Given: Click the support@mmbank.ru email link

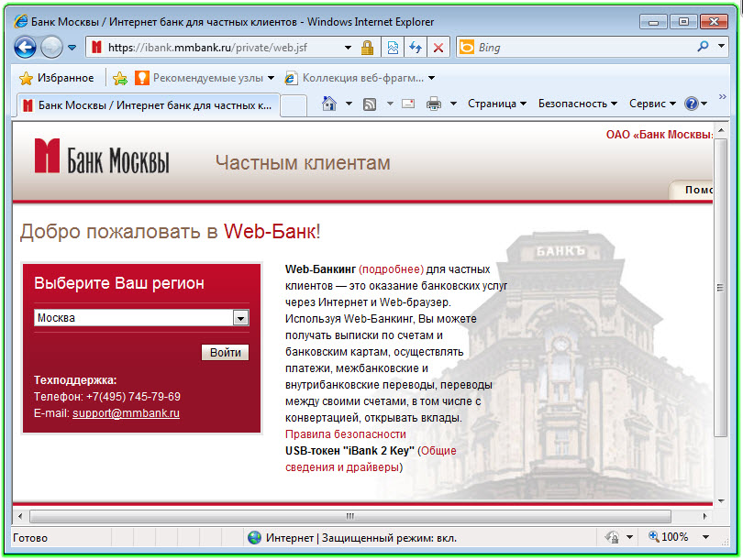Looking at the screenshot, I should [x=126, y=413].
